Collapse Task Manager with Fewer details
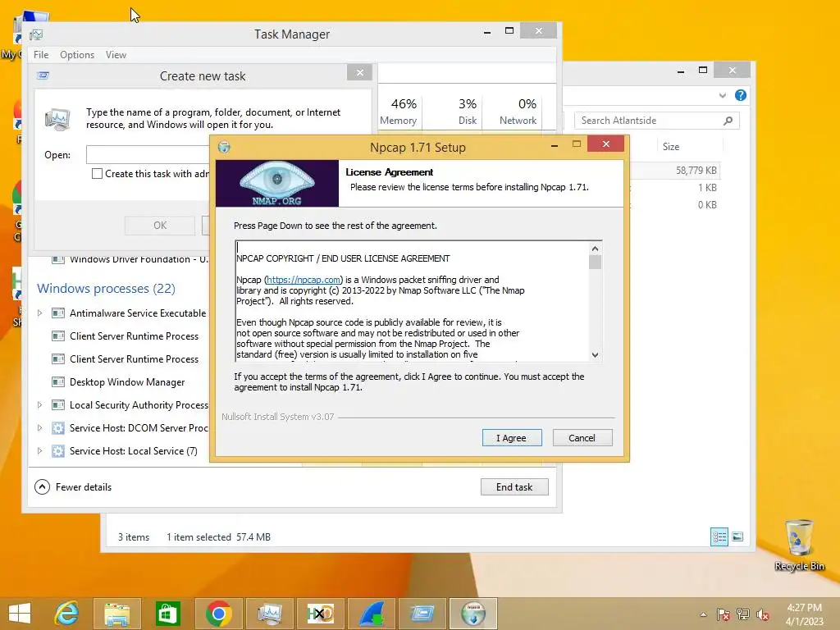Viewport: 840px width, 630px height. pos(73,487)
